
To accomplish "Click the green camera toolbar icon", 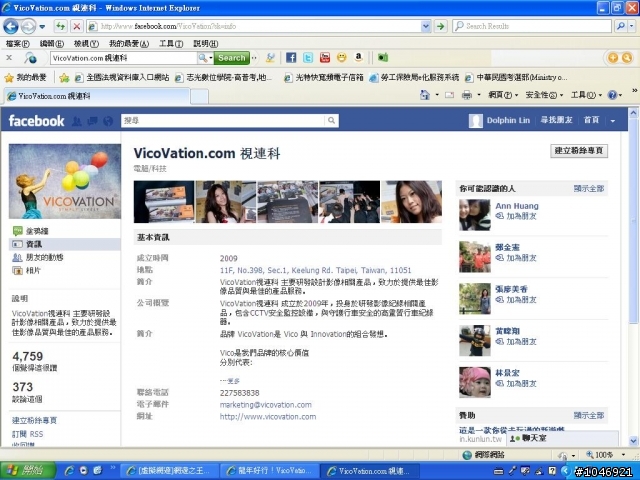I will [x=383, y=58].
